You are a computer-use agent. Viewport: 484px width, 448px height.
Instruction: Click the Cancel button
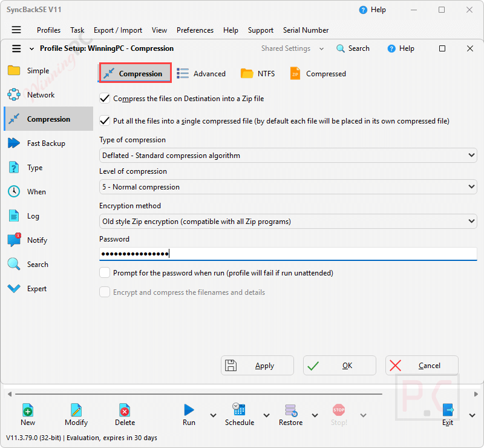click(x=422, y=365)
